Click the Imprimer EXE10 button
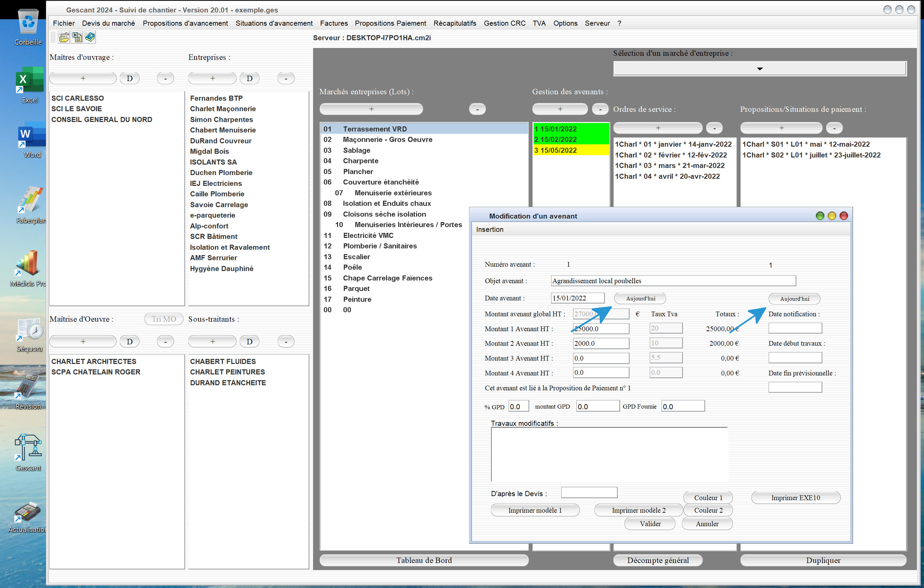The width and height of the screenshot is (924, 588). pyautogui.click(x=796, y=498)
